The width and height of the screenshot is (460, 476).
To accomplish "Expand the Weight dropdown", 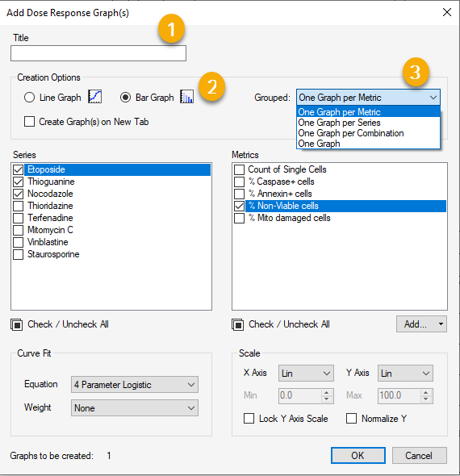I will (x=135, y=407).
